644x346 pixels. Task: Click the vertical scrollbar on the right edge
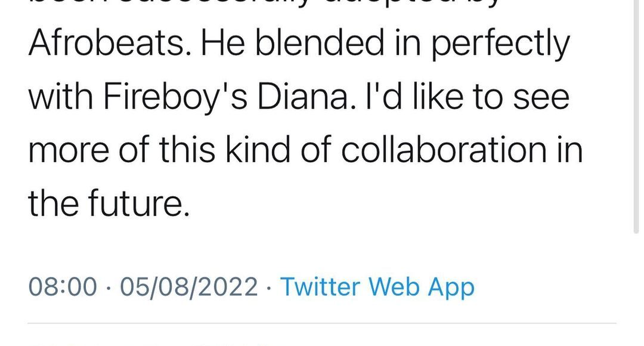point(636,119)
